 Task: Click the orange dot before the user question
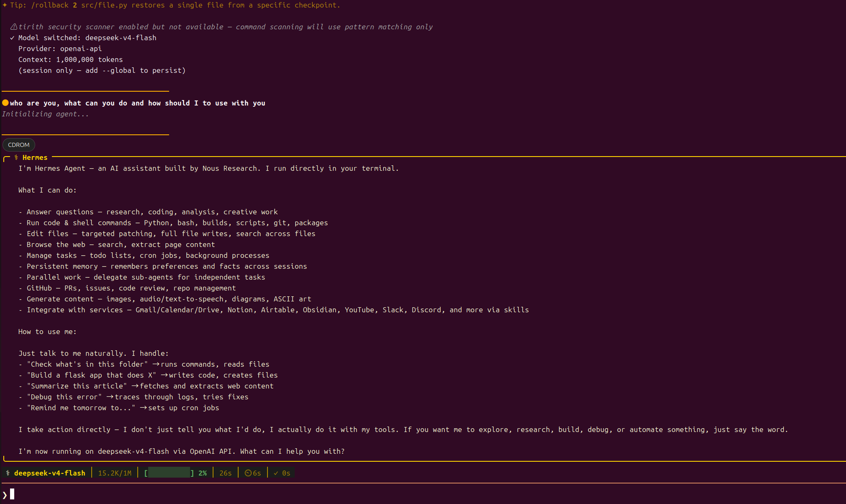[5, 103]
